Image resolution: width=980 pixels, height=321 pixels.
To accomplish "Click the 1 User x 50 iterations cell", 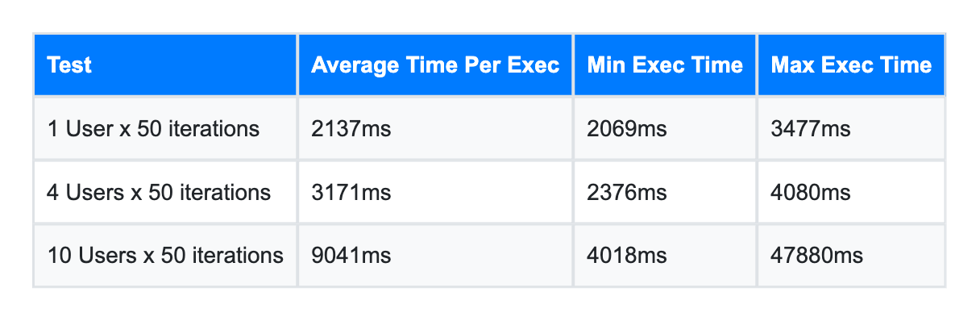I will (x=165, y=128).
